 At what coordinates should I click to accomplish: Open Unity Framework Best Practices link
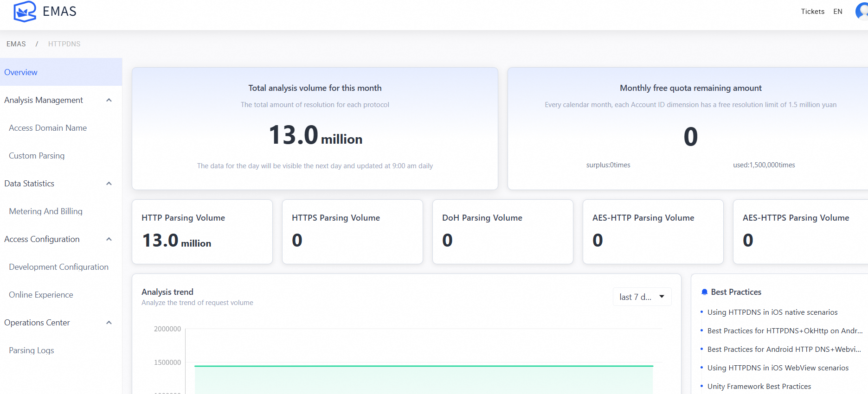pos(759,387)
